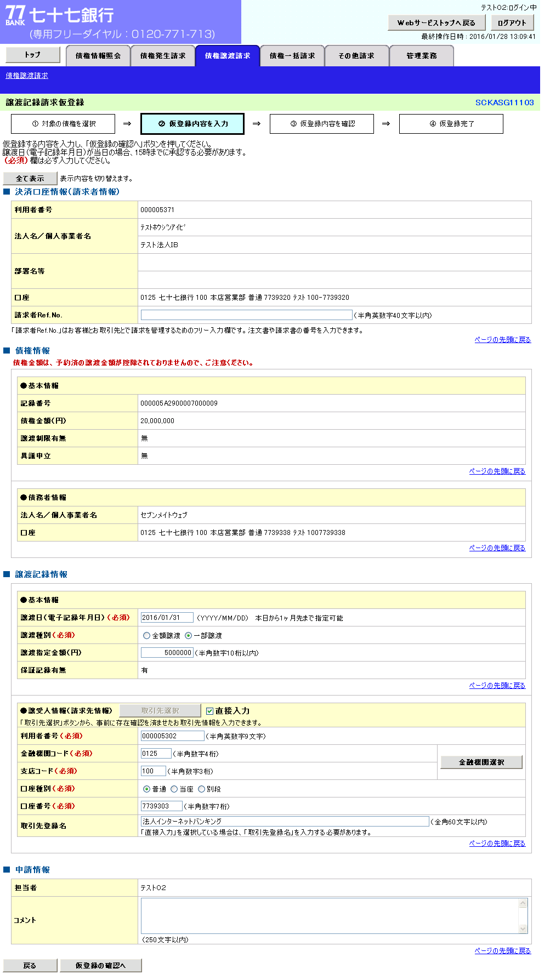
Task: Focus the 譲渡日 date input field
Action: [x=167, y=618]
